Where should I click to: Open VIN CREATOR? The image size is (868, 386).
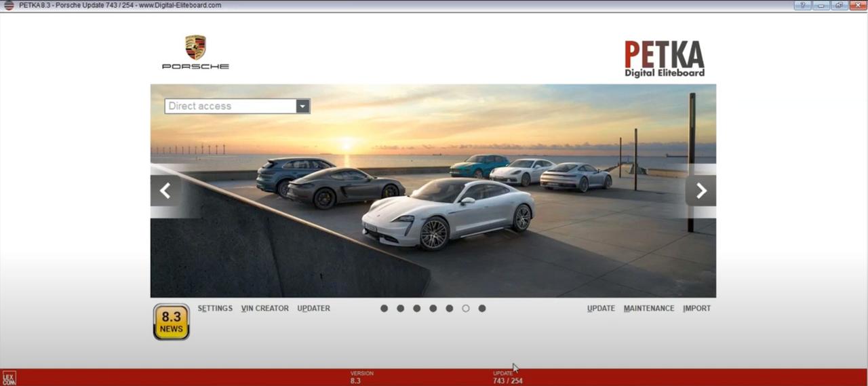pyautogui.click(x=264, y=308)
